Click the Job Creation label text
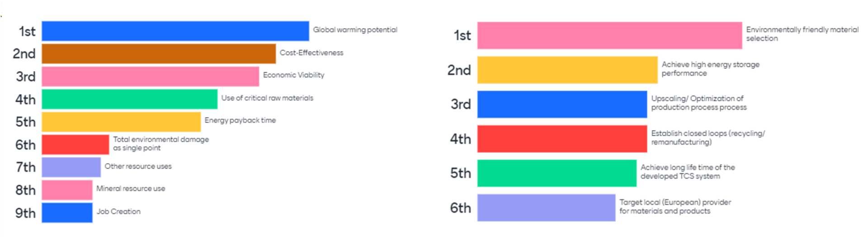Viewport: 868px width, 237px height. pos(118,211)
